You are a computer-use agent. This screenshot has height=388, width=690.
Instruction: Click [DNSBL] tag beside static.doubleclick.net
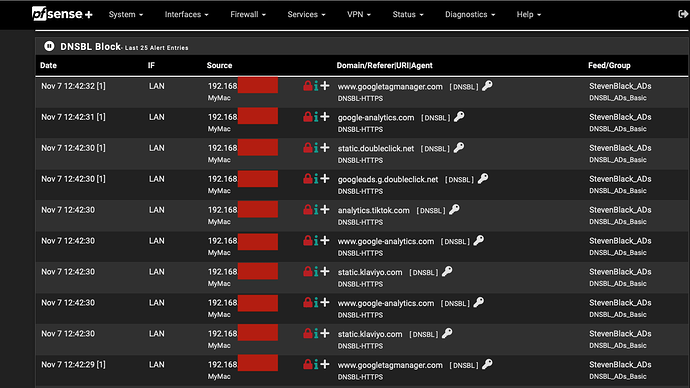click(435, 149)
